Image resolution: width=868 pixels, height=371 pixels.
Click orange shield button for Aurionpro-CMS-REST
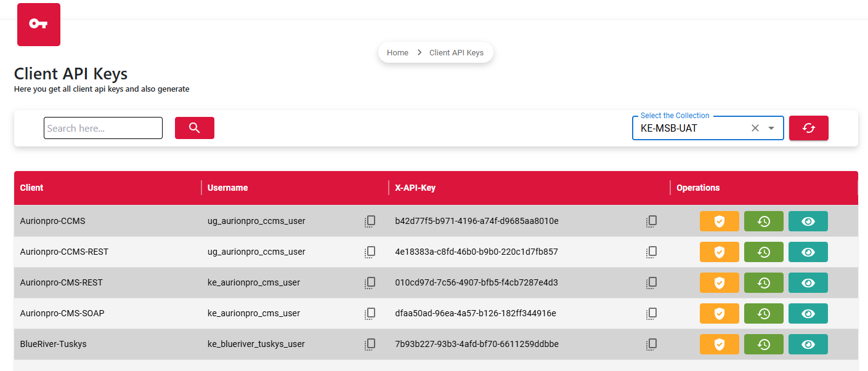click(x=720, y=282)
